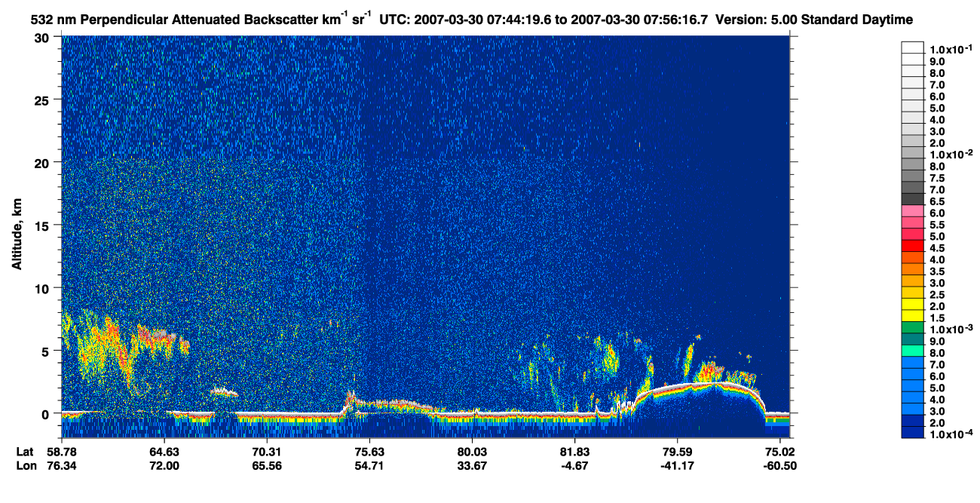
Task: Click the '2.5' legend value
Action: (x=937, y=295)
